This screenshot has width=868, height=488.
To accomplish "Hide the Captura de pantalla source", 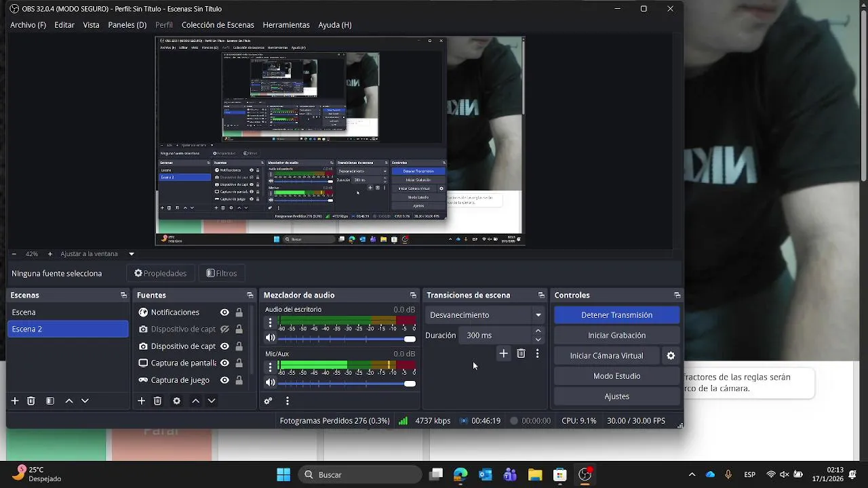I will point(224,363).
